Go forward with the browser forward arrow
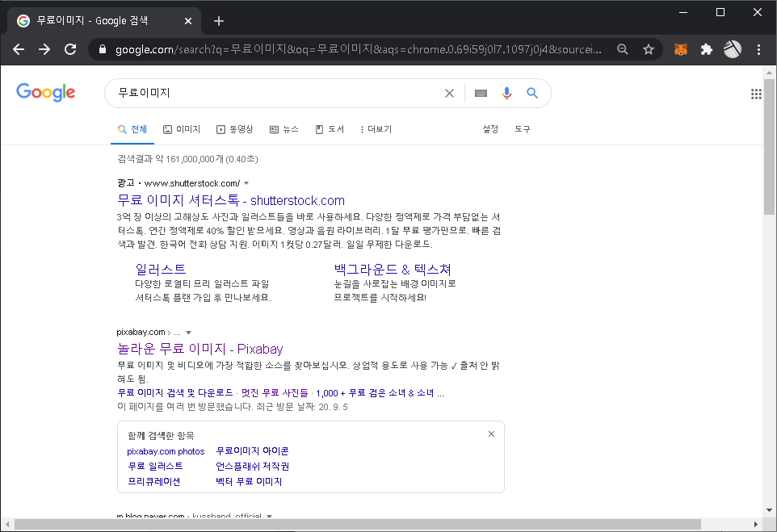The width and height of the screenshot is (777, 532). click(x=44, y=49)
